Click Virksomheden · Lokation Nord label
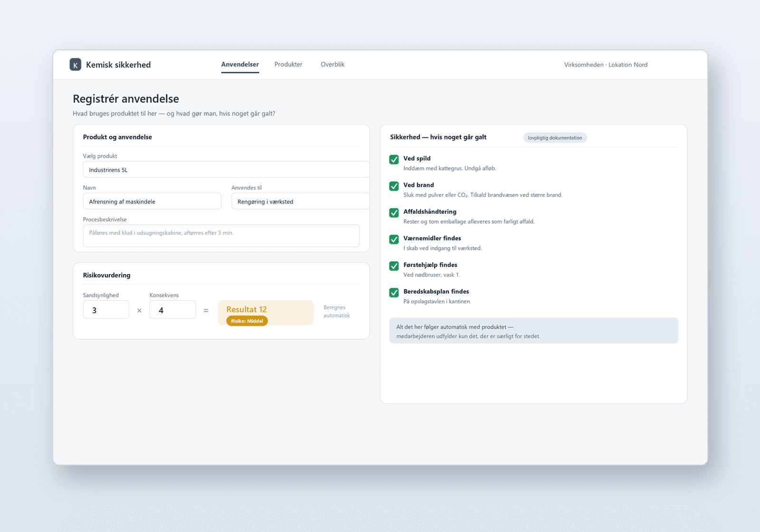This screenshot has height=532, width=760. tap(606, 65)
